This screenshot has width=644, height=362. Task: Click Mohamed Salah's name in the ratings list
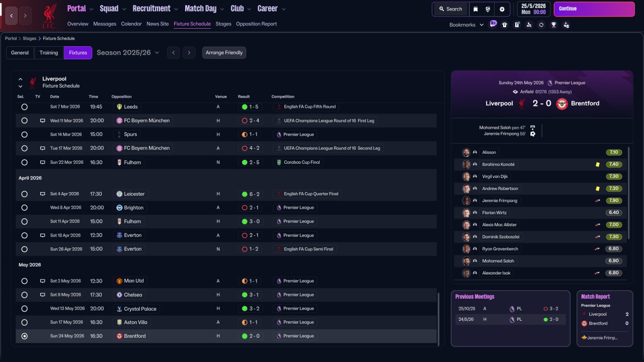tap(498, 261)
